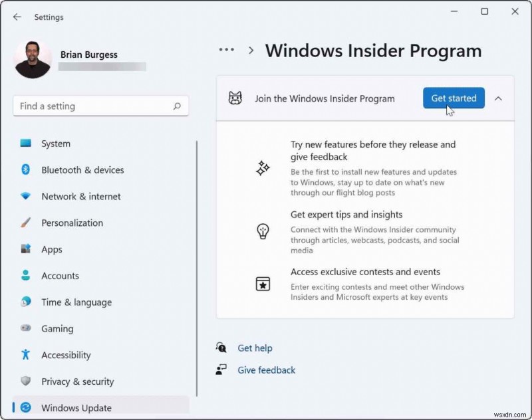This screenshot has height=420, width=532.
Task: Click the Windows Insider ninja cat icon
Action: [233, 98]
